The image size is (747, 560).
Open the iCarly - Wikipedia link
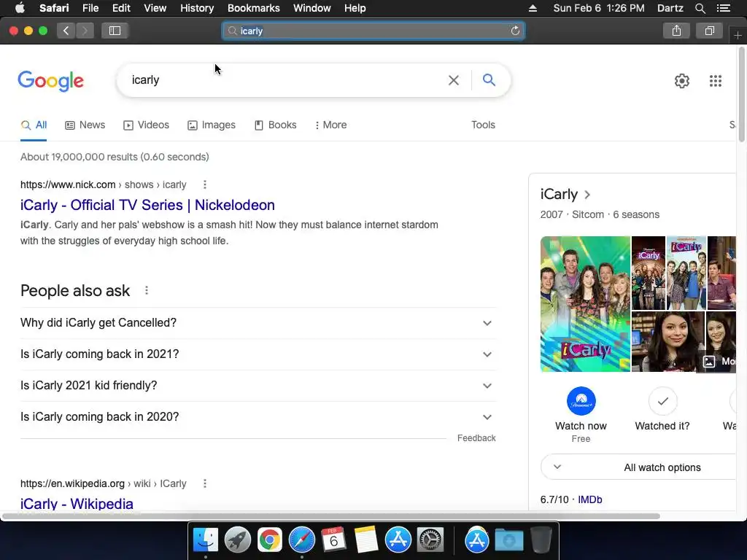(77, 504)
